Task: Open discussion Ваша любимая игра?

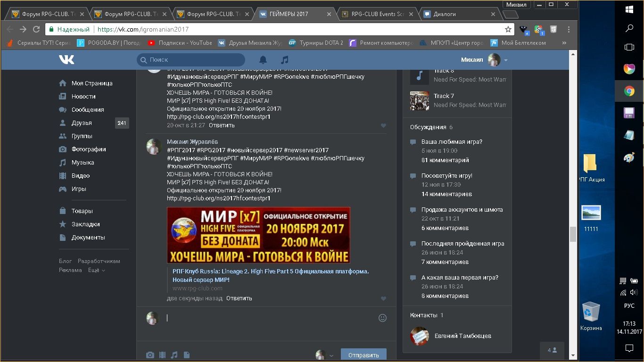Action: [452, 141]
